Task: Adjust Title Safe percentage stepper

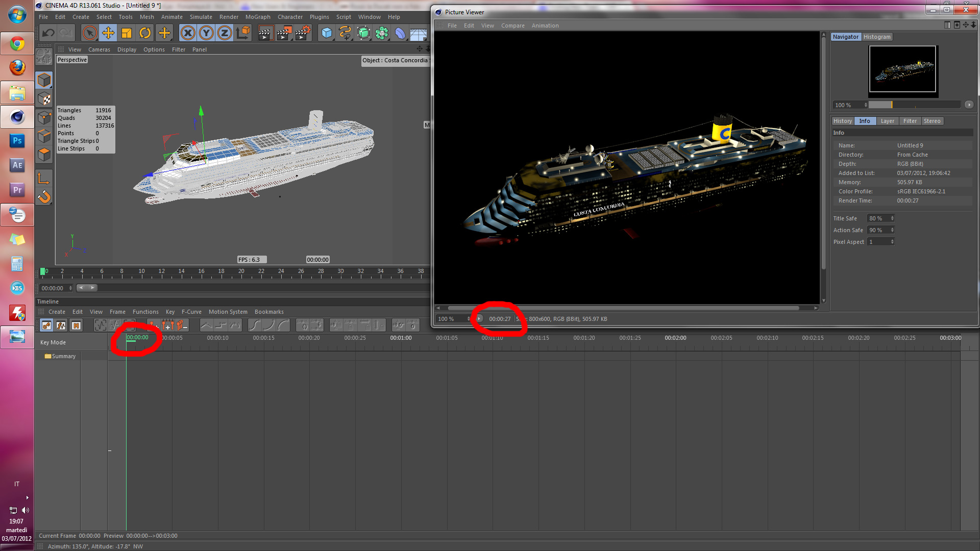Action: 892,218
